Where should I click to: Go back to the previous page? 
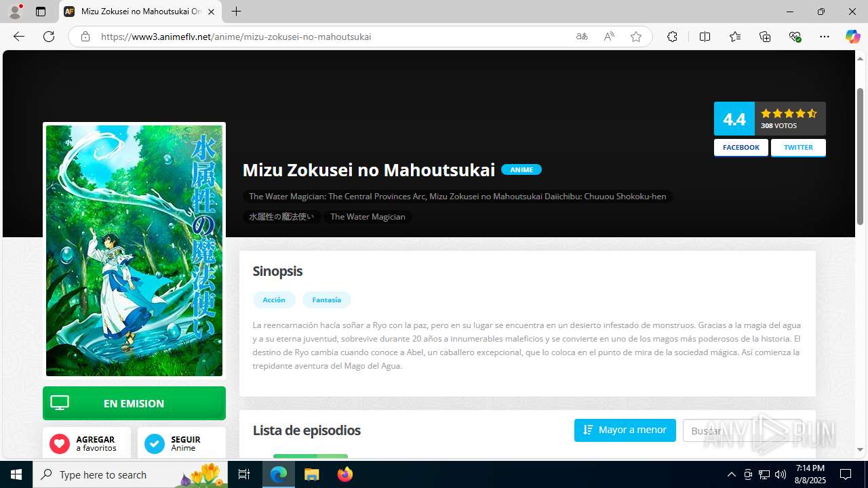19,37
